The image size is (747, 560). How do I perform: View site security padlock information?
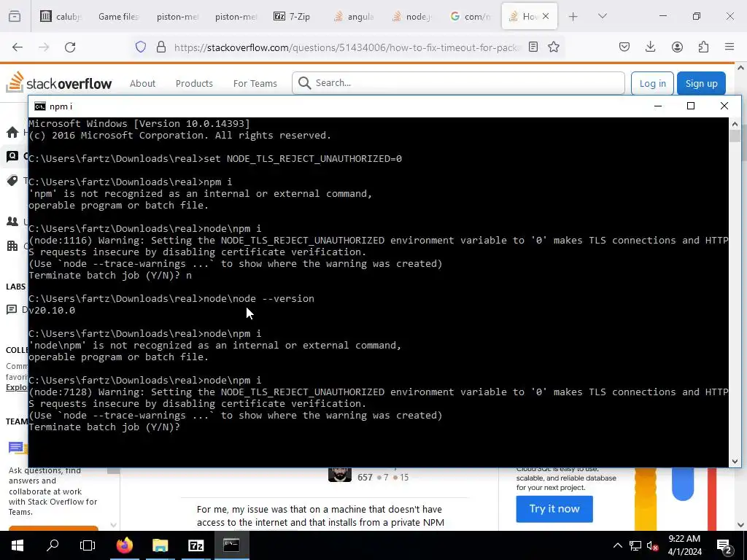pyautogui.click(x=161, y=47)
